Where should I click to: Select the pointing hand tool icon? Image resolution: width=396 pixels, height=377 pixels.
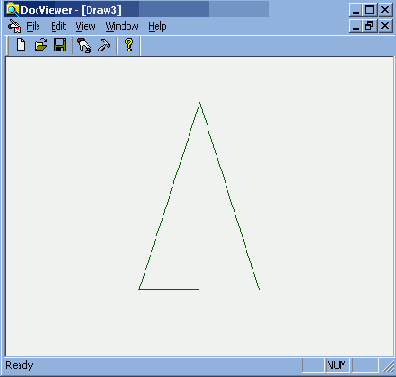[x=84, y=45]
